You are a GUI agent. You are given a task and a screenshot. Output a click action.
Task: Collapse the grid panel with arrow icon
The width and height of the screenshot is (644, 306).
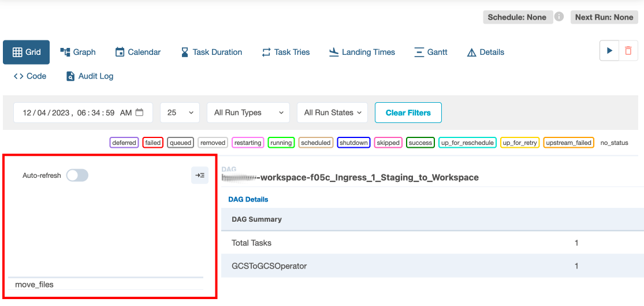[200, 176]
